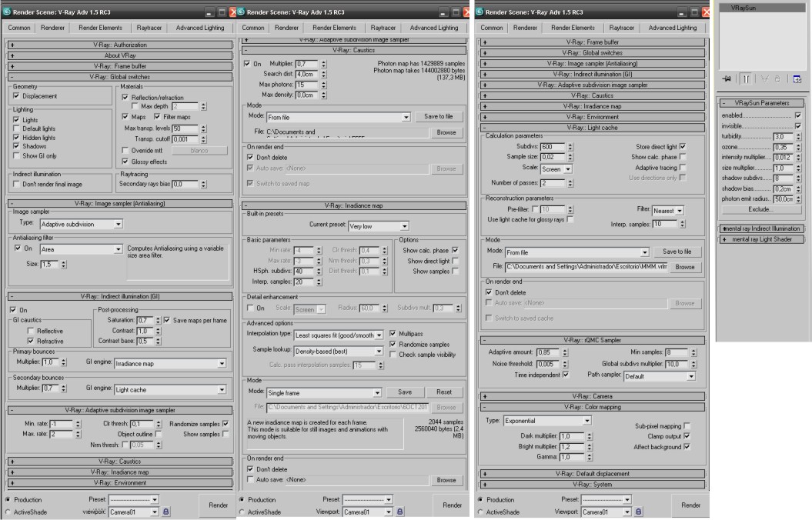Toggle the Displacement checkbox in Global switches

(17, 95)
